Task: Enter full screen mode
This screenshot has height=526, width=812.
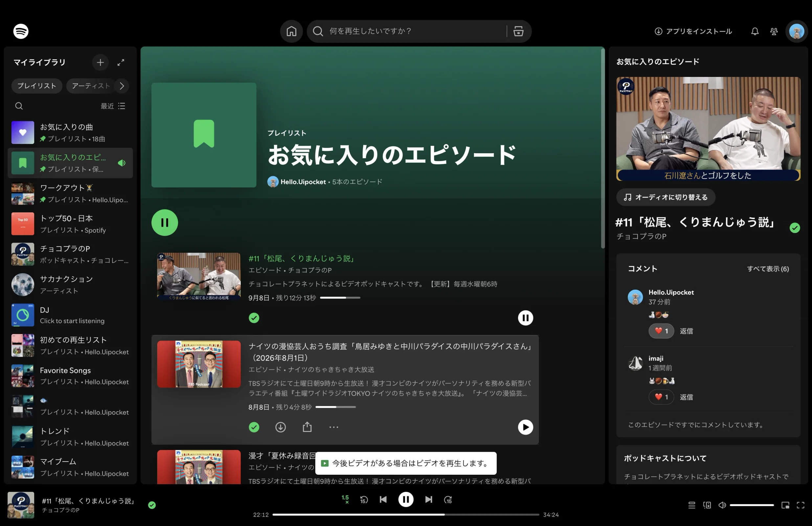Action: click(801, 505)
